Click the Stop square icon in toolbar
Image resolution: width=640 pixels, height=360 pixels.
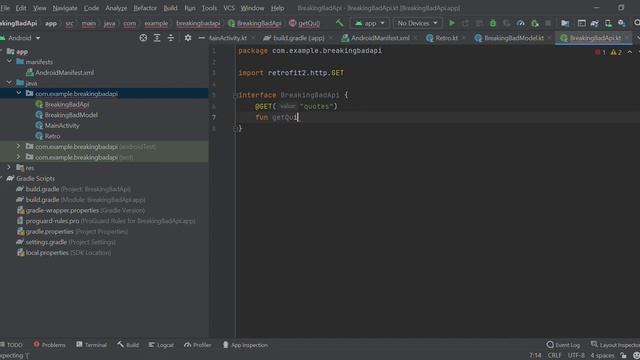pyautogui.click(x=548, y=23)
